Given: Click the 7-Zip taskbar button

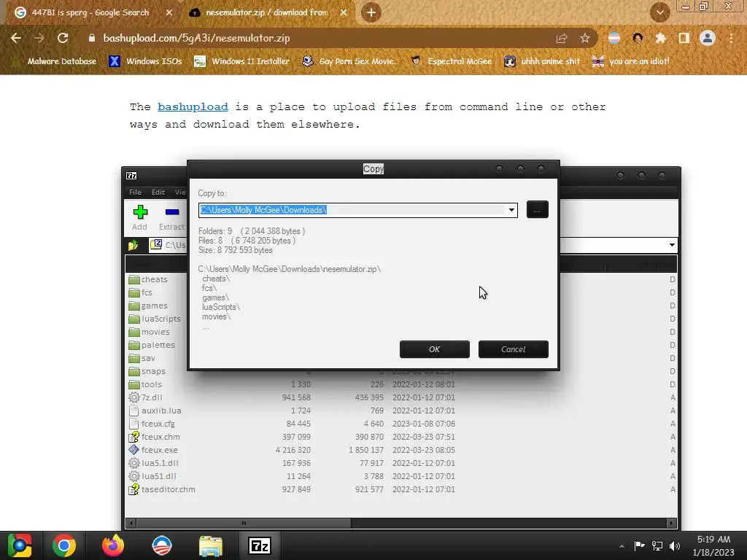Looking at the screenshot, I should tap(260, 545).
